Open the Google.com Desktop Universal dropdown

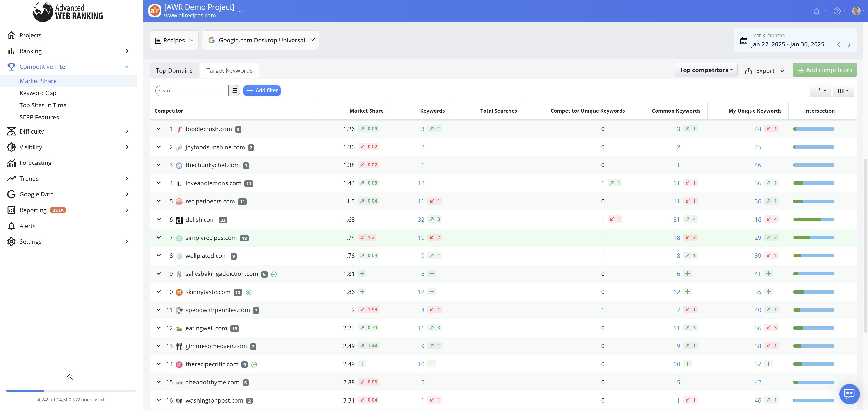pos(260,40)
